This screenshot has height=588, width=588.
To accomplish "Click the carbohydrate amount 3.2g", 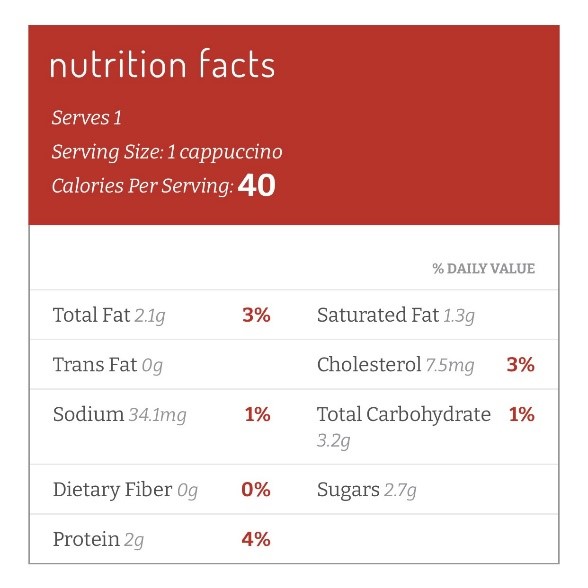I will point(333,441).
